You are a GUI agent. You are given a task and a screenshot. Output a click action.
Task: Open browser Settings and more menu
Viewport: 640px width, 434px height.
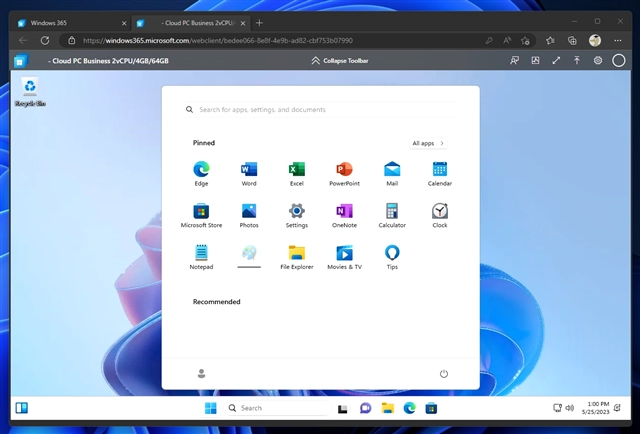(x=618, y=40)
